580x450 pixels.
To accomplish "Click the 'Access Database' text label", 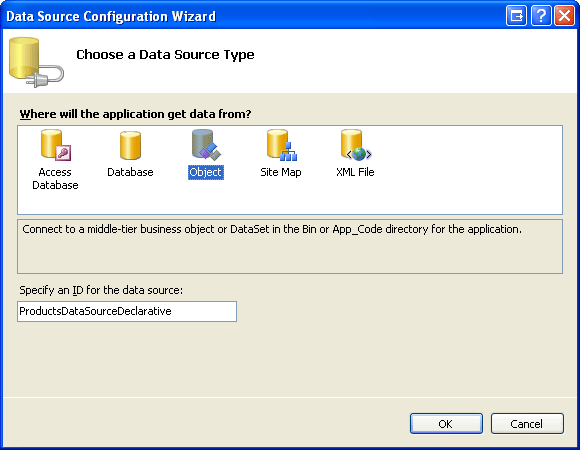I will [55, 179].
